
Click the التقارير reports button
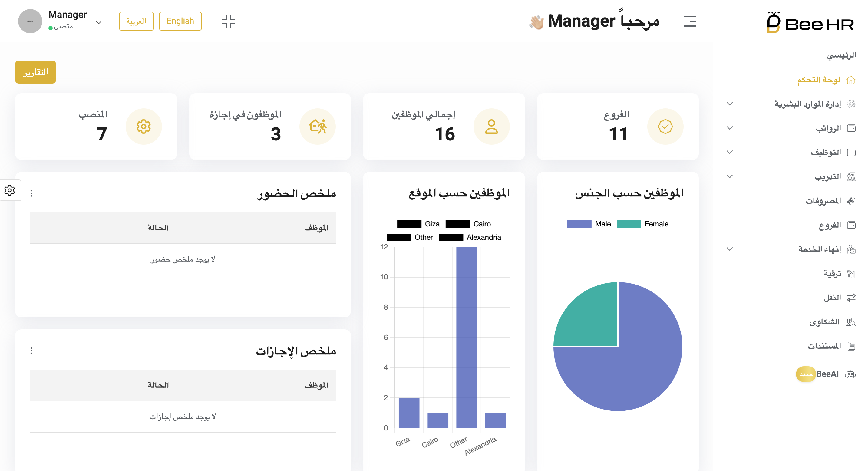click(35, 71)
